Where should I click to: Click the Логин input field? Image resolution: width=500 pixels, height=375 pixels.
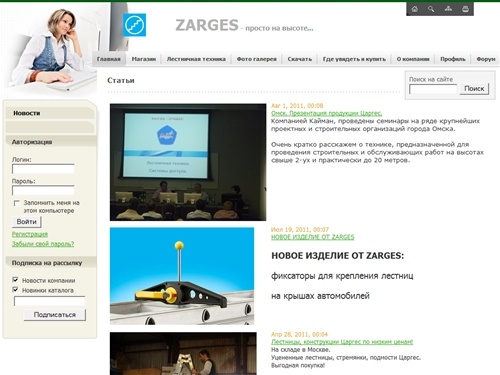click(43, 169)
